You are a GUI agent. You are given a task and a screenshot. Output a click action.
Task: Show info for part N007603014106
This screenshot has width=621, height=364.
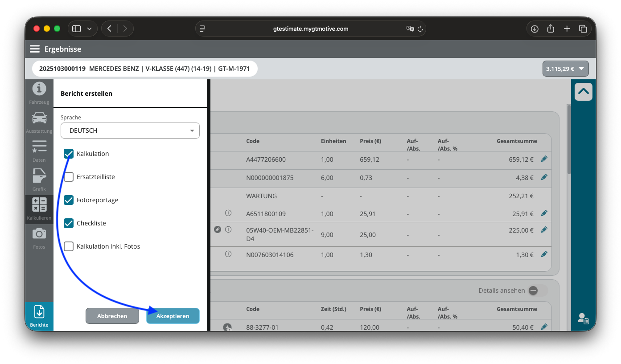228,254
